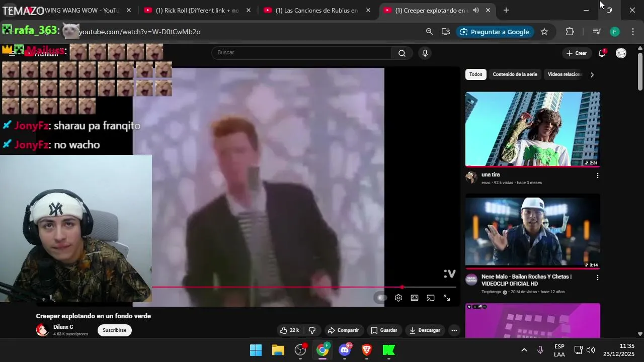Viewport: 644px width, 362px height.
Task: Bookmark this page with the star
Action: pyautogui.click(x=544, y=32)
